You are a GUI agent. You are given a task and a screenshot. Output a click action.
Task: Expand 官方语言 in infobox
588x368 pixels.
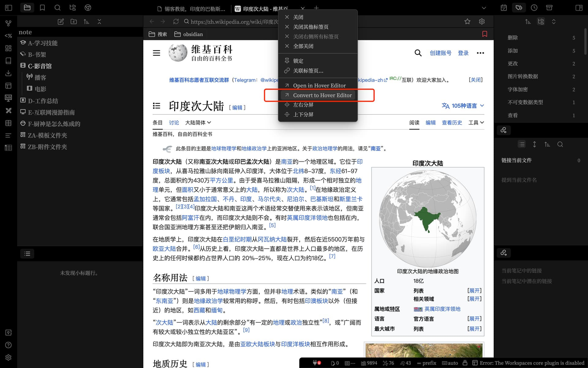click(474, 319)
